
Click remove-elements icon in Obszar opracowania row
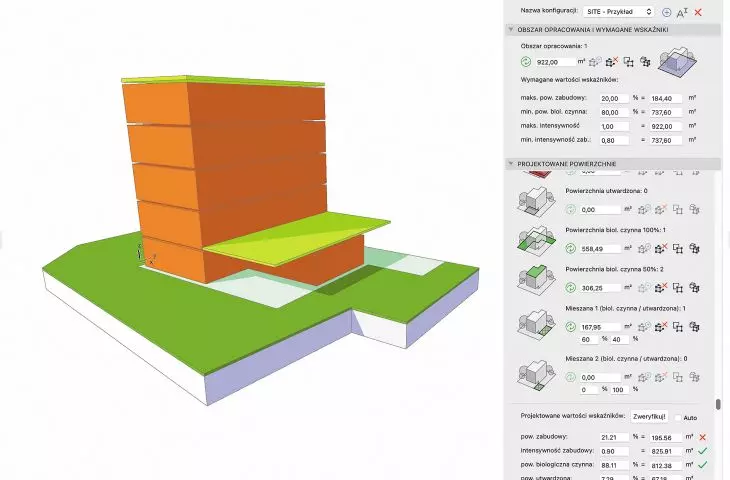coord(612,61)
